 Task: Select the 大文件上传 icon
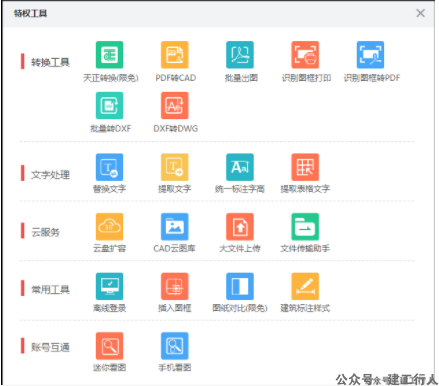coord(240,227)
